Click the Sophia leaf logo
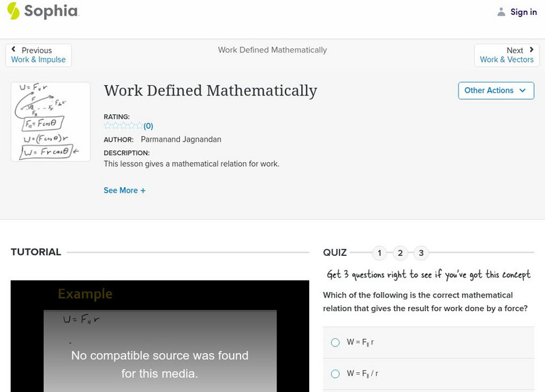 [x=14, y=12]
